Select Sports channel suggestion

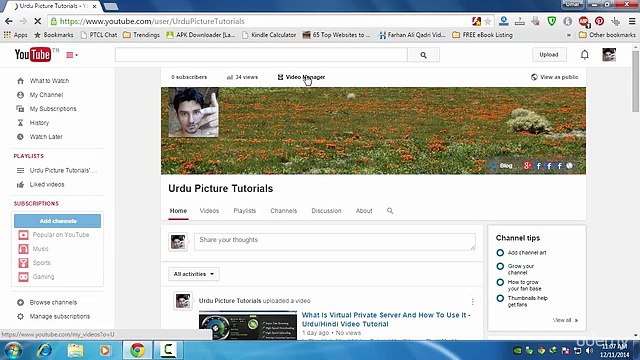pyautogui.click(x=41, y=262)
